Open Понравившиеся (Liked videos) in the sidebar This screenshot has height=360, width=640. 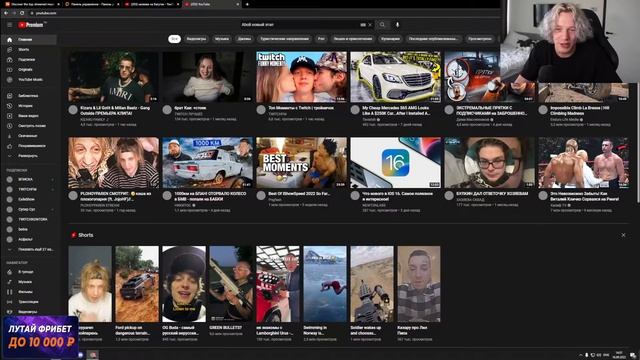pos(29,146)
